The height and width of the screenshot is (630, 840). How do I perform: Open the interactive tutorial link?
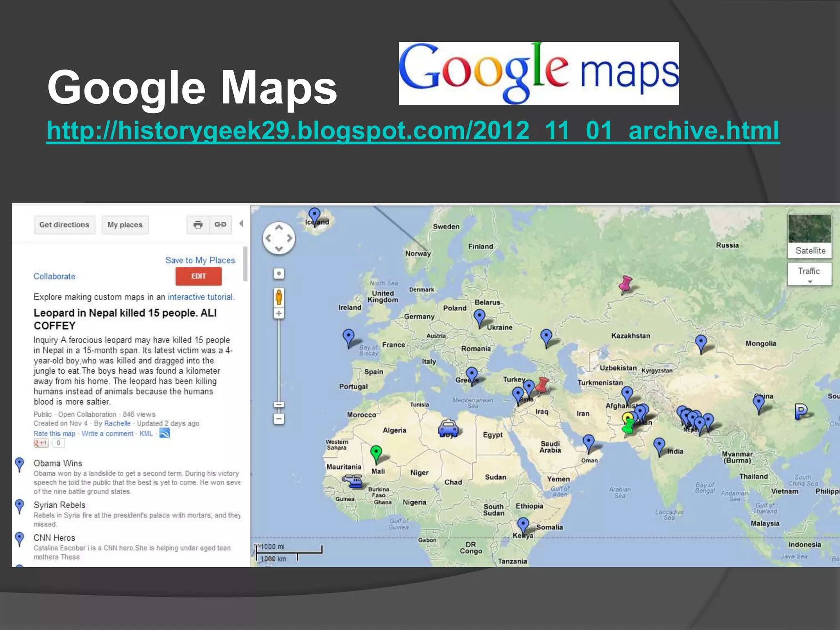pos(201,297)
